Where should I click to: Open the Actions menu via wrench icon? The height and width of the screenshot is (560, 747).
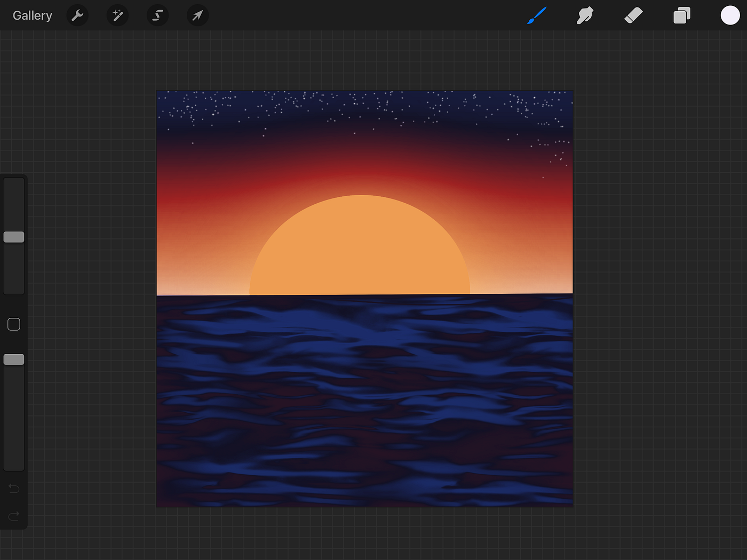pos(77,15)
